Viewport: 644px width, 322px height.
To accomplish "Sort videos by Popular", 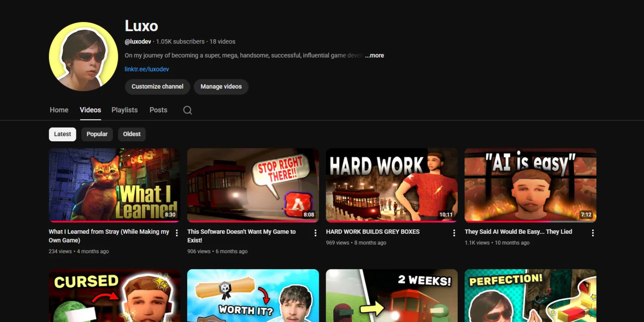I will [97, 134].
